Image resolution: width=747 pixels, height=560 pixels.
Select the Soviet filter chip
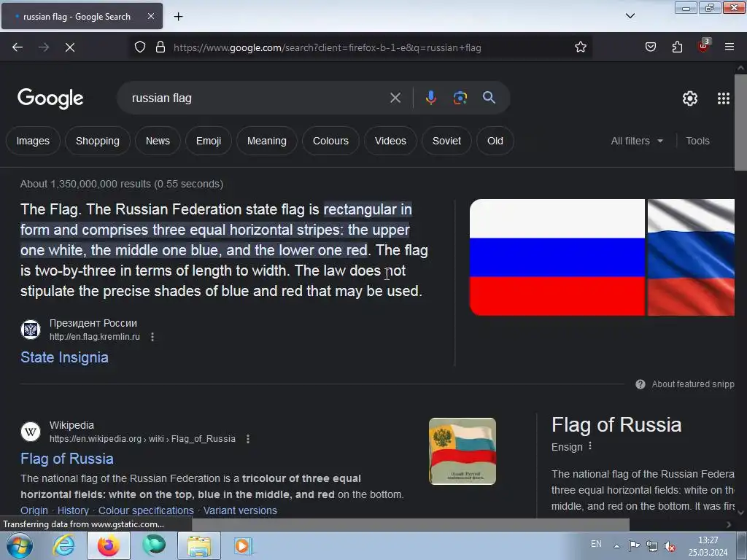446,141
